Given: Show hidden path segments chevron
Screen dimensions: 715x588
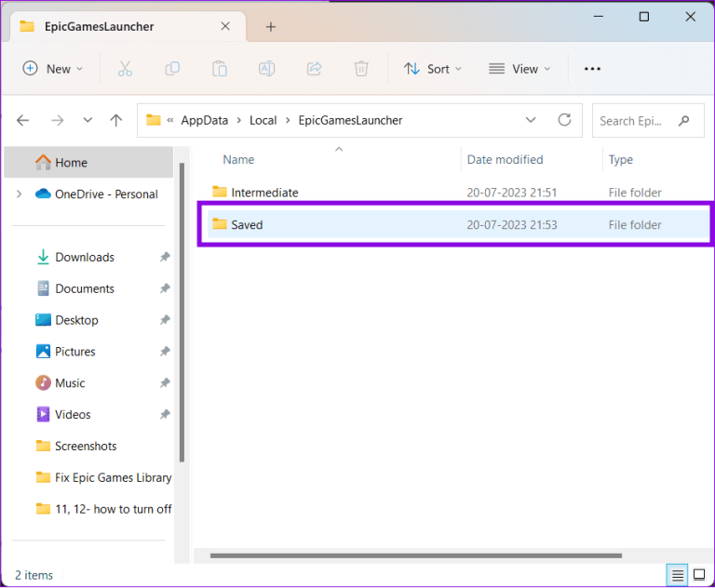Looking at the screenshot, I should tap(170, 120).
